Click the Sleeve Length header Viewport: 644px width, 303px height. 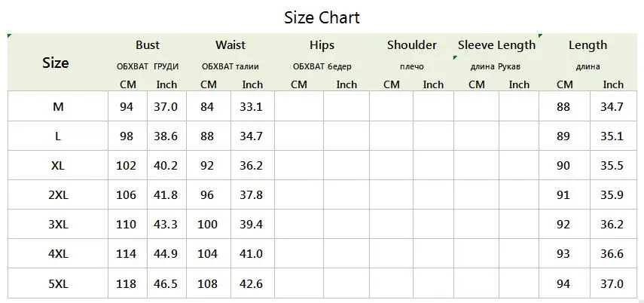coord(496,45)
